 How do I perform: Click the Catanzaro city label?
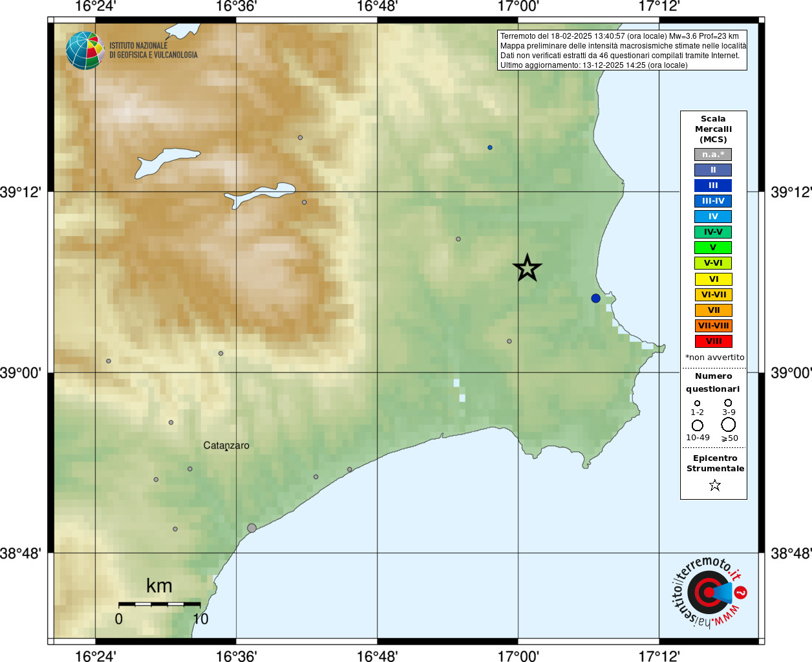click(x=226, y=445)
